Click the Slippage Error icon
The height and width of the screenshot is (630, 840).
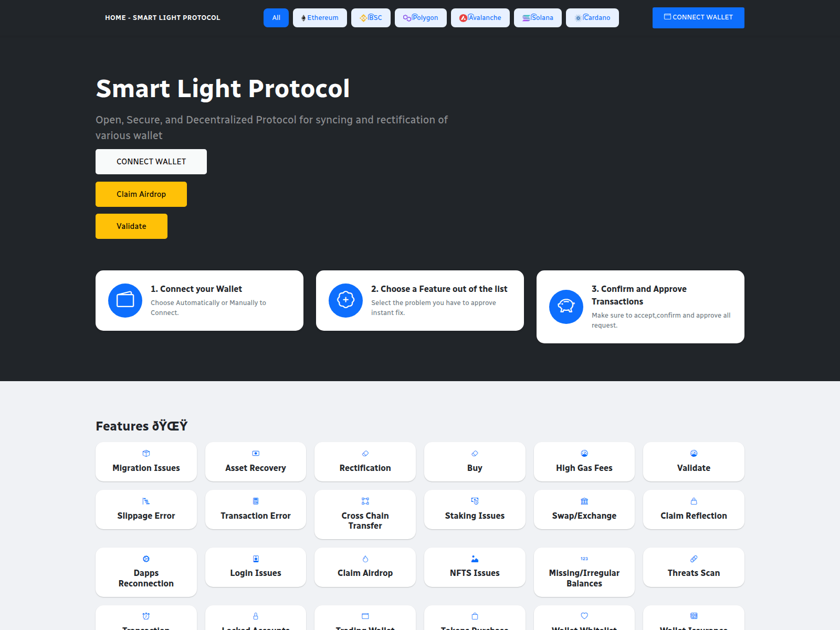[x=146, y=501]
